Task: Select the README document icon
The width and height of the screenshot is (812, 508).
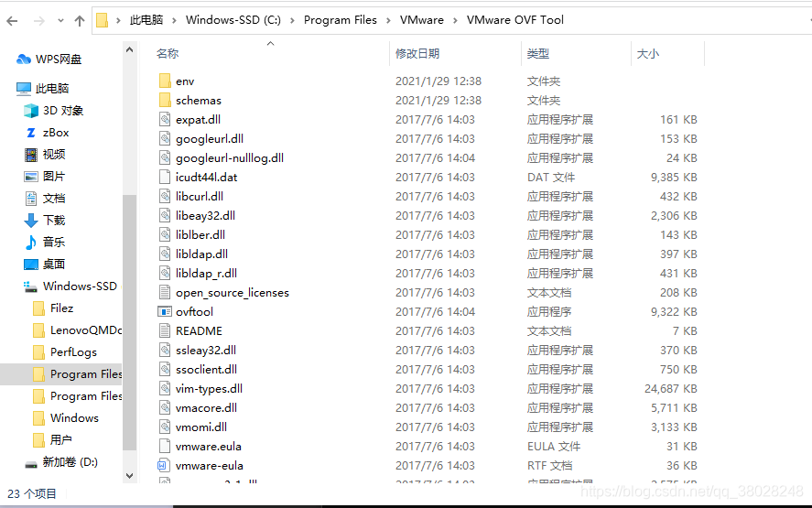Action: click(165, 331)
